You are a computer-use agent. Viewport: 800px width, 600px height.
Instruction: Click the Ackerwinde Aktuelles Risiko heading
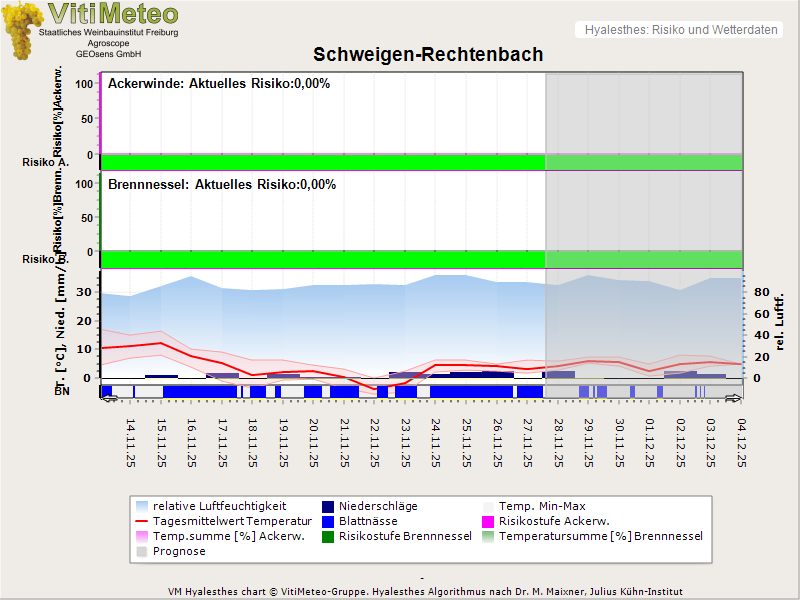point(219,84)
